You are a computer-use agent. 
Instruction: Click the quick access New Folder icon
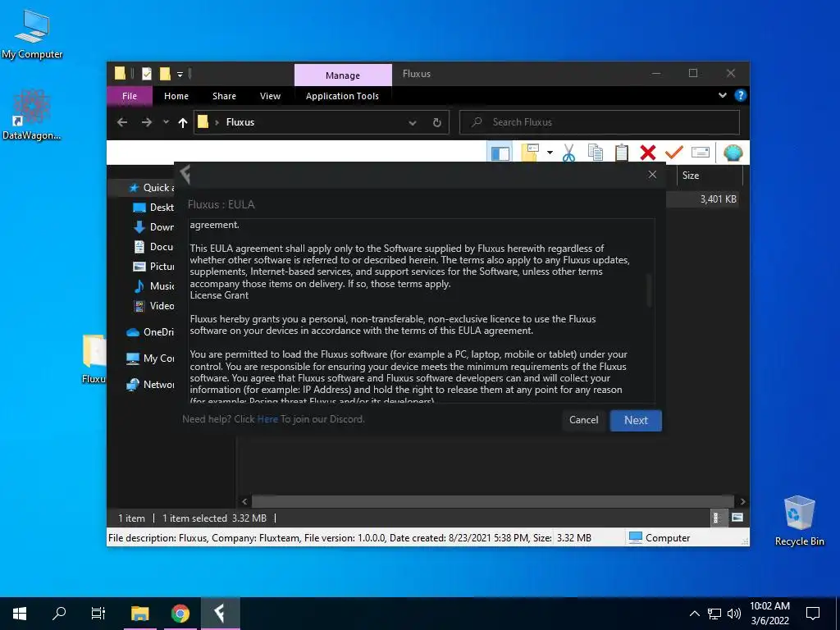coord(165,73)
